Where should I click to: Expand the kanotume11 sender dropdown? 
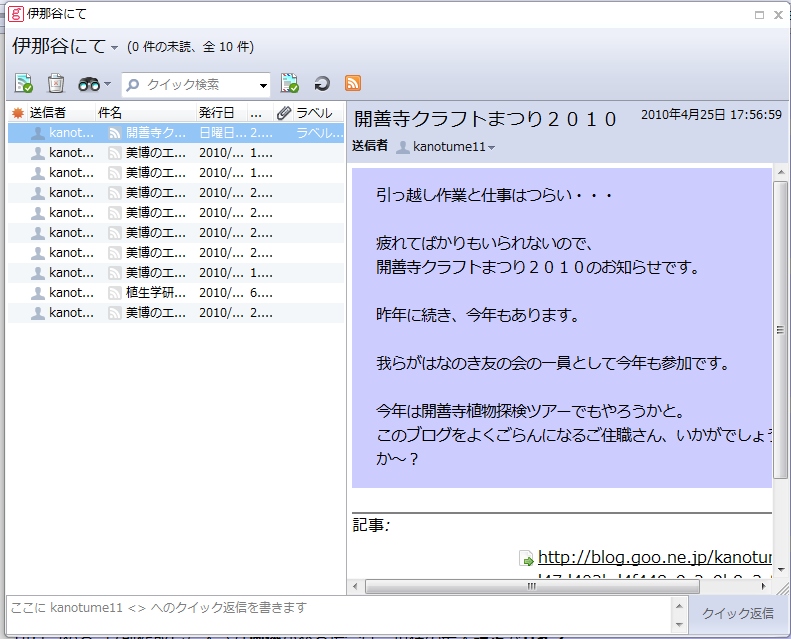pyautogui.click(x=491, y=148)
